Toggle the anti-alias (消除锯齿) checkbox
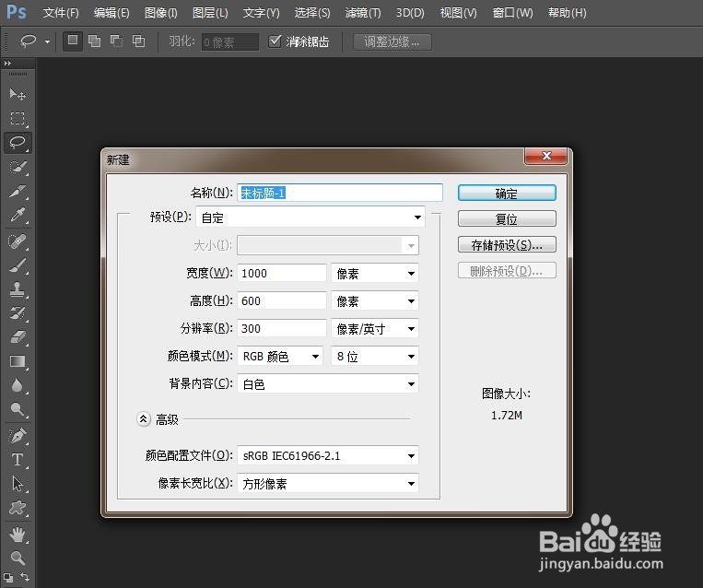The image size is (703, 588). pos(275,41)
